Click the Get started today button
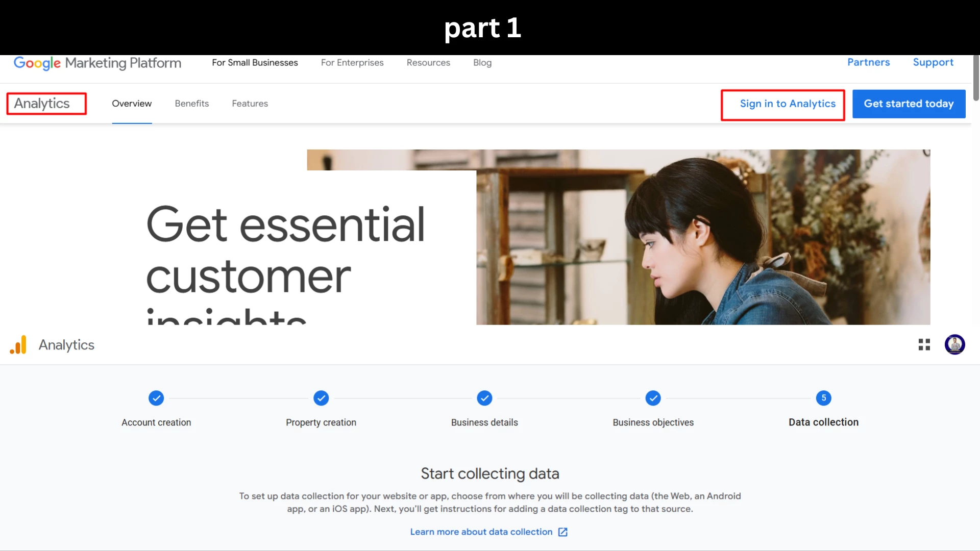 [909, 104]
